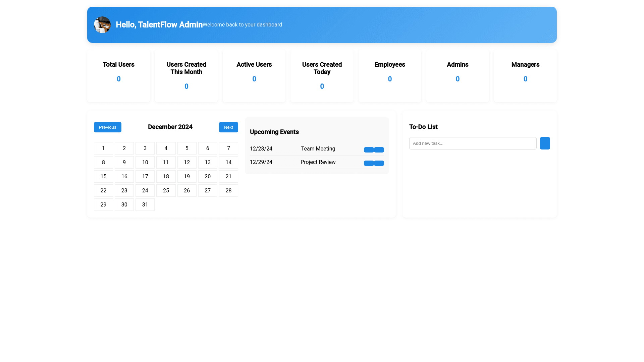Click first blue button on Team Meeting row
Screen dimensions: 644x362
[369, 150]
